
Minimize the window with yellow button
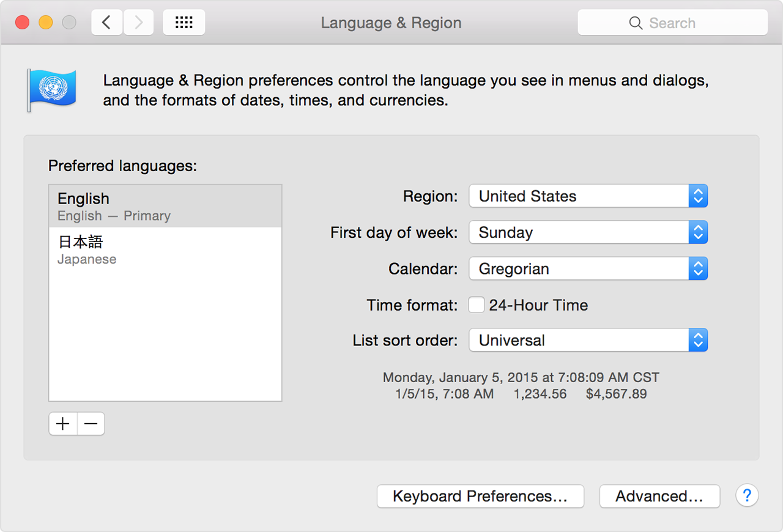[x=46, y=23]
